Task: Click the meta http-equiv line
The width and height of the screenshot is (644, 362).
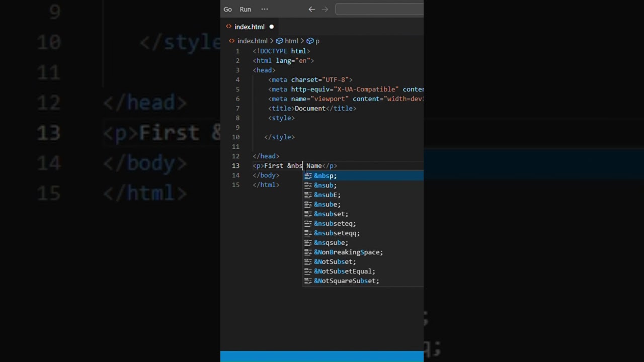Action: [346, 89]
